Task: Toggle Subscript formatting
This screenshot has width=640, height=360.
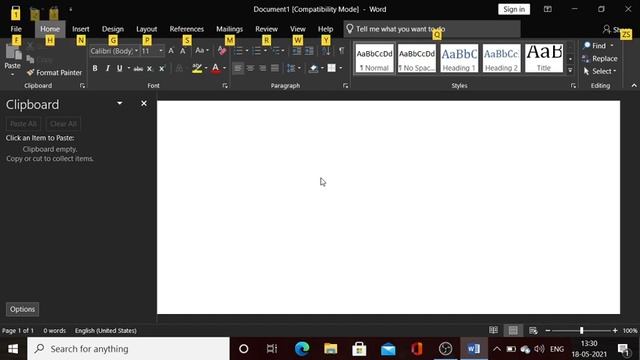Action: [x=149, y=69]
